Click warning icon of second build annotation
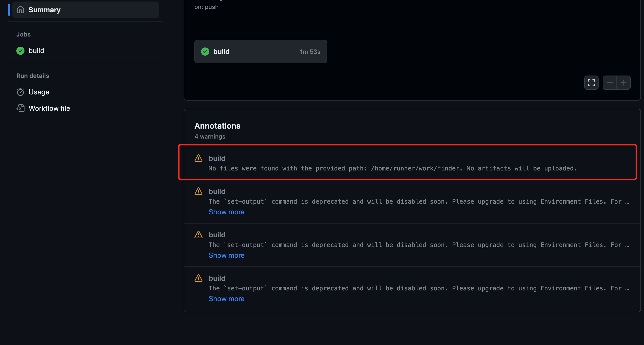 click(x=199, y=191)
